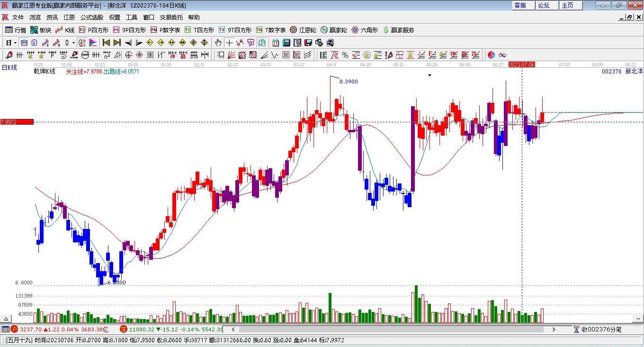The image size is (644, 347).
Task: Open the 江恩 menu
Action: [x=69, y=18]
